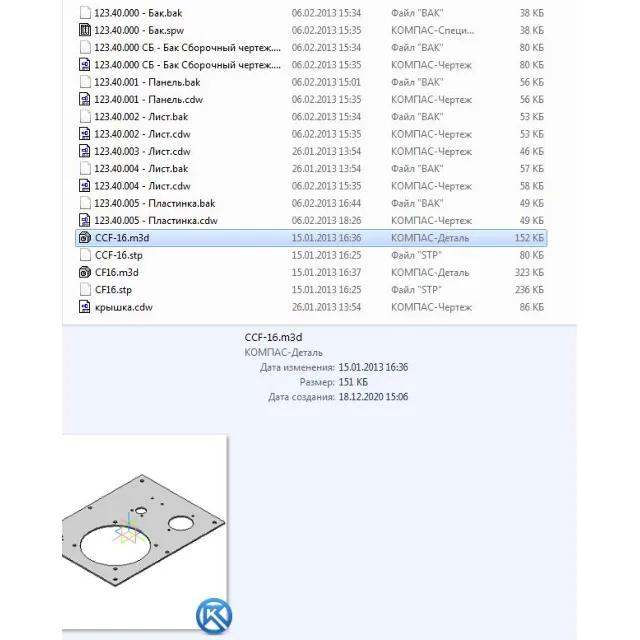The width and height of the screenshot is (640, 640).
Task: Click the date 15.01.2013 16:37 of CF16.m3d
Action: [x=326, y=273]
